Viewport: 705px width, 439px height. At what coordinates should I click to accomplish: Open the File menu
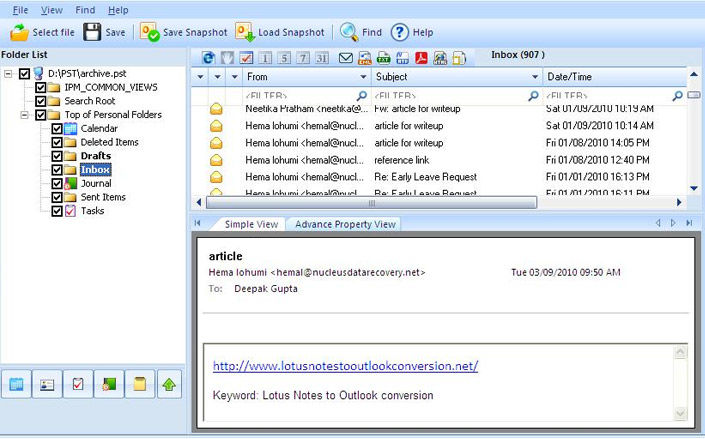pos(20,10)
